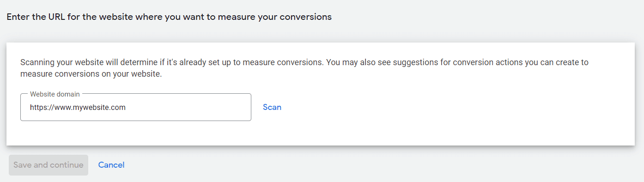The height and width of the screenshot is (182, 644).
Task: Click the greyed-out Save and continue button
Action: click(49, 165)
